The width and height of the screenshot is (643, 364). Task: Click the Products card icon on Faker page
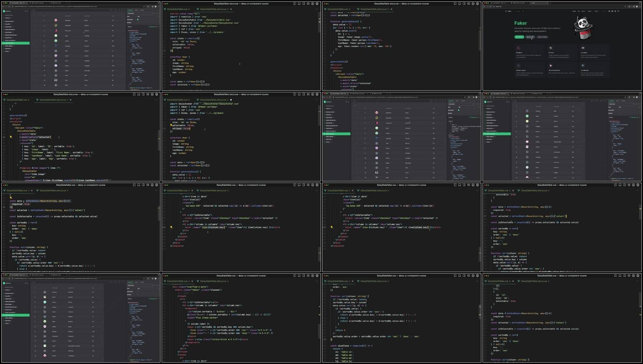(x=518, y=48)
